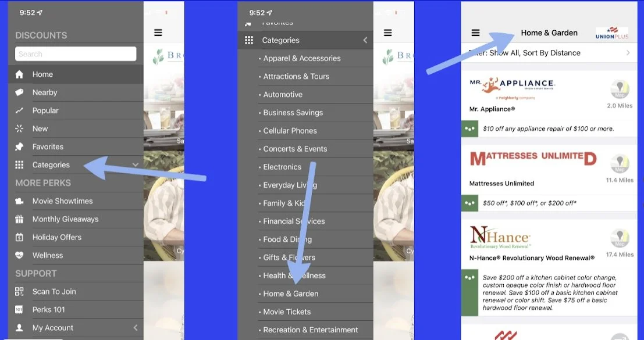Click the Search input field
Screen dimensions: 644x340
(x=76, y=53)
